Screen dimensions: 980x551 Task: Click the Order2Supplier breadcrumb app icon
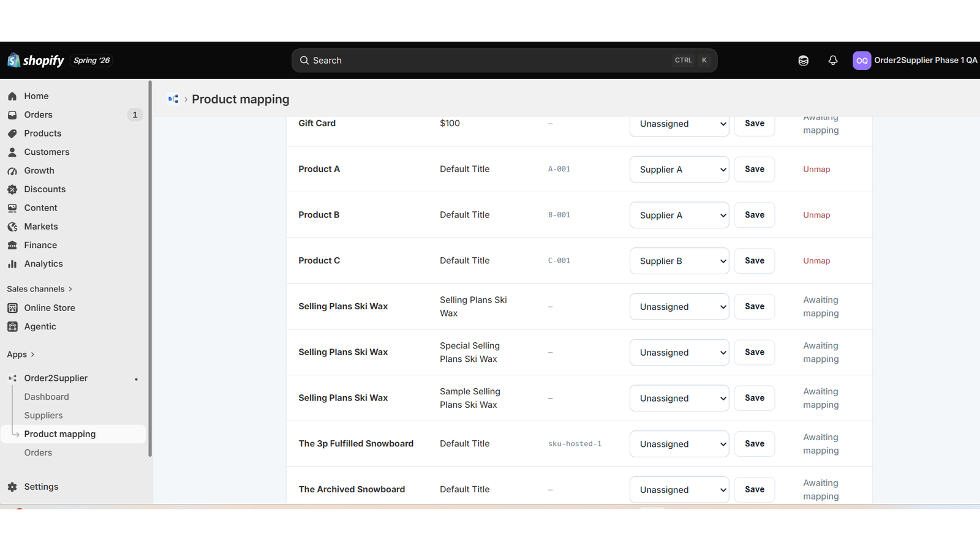tap(173, 99)
